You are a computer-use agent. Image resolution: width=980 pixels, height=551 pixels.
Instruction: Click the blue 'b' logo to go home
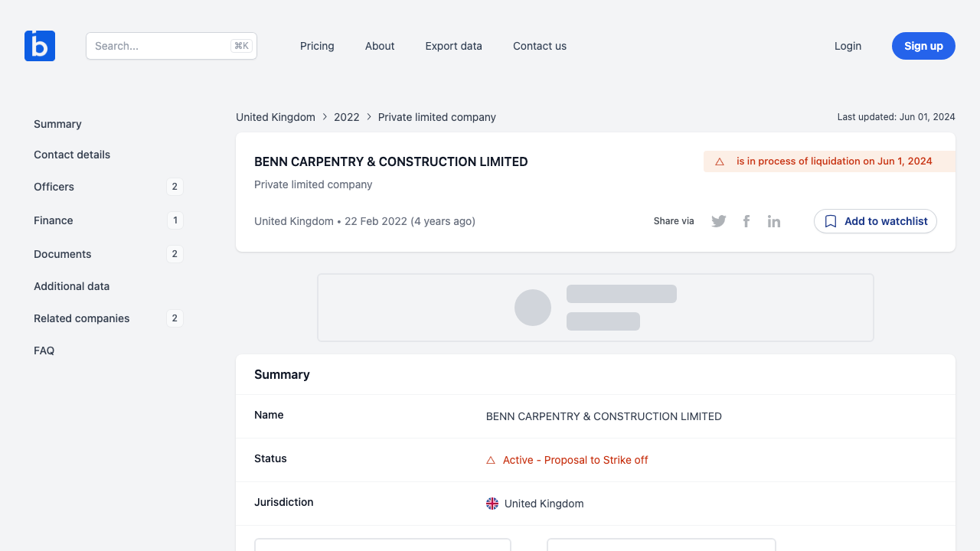(39, 46)
